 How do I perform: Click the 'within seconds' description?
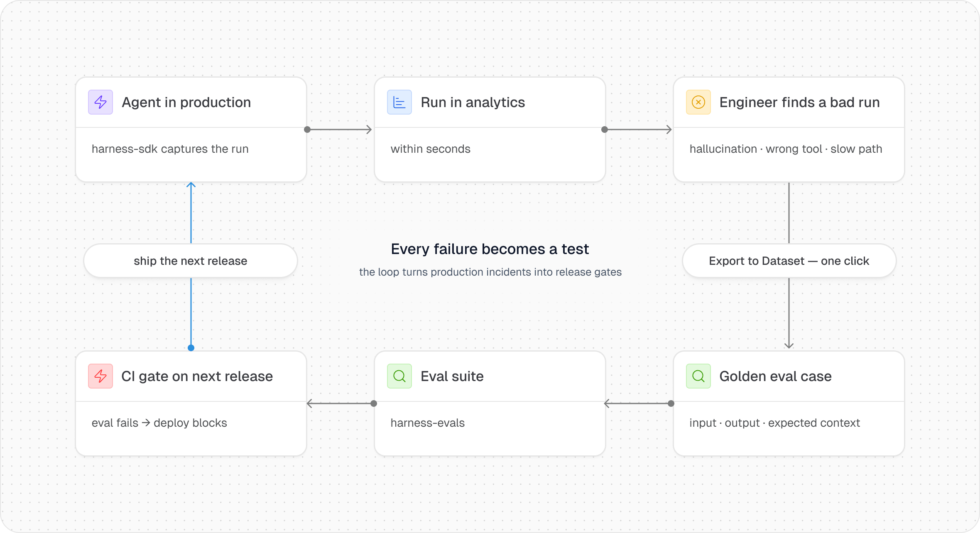click(x=431, y=149)
